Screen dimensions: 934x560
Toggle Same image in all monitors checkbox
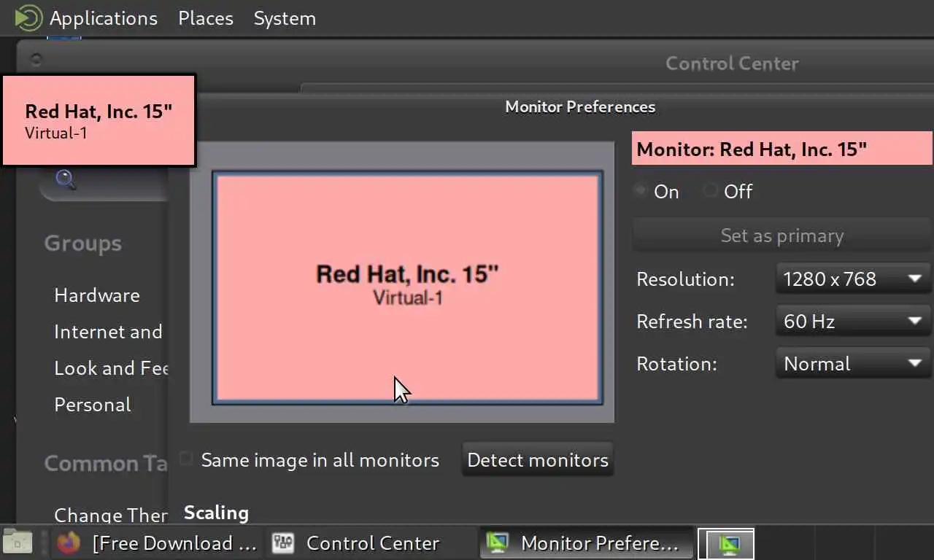click(x=310, y=460)
